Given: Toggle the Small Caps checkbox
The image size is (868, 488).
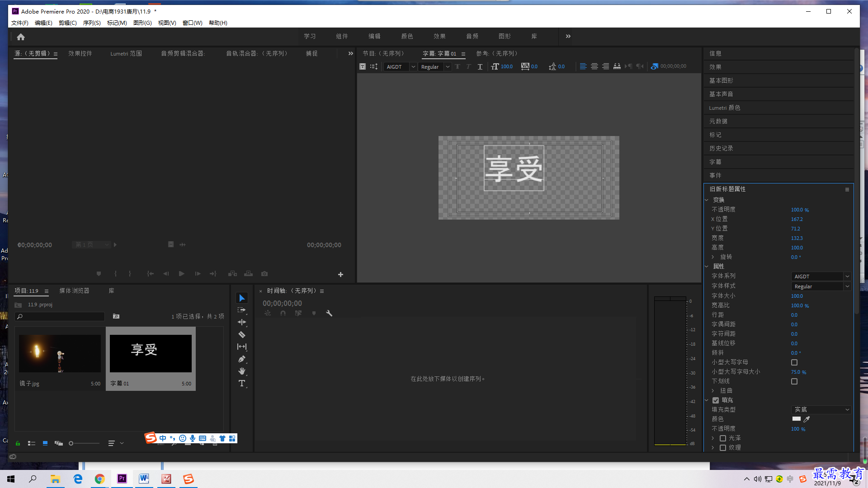Looking at the screenshot, I should pyautogui.click(x=794, y=362).
